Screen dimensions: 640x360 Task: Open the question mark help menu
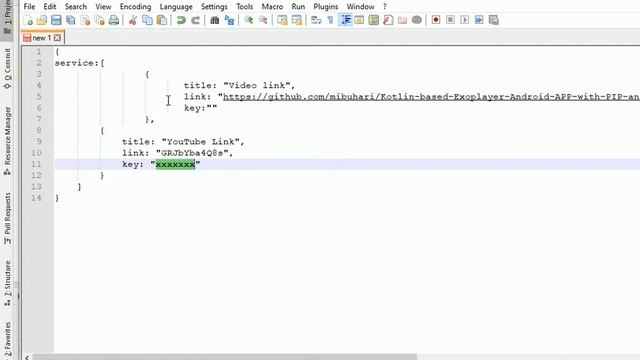384,7
